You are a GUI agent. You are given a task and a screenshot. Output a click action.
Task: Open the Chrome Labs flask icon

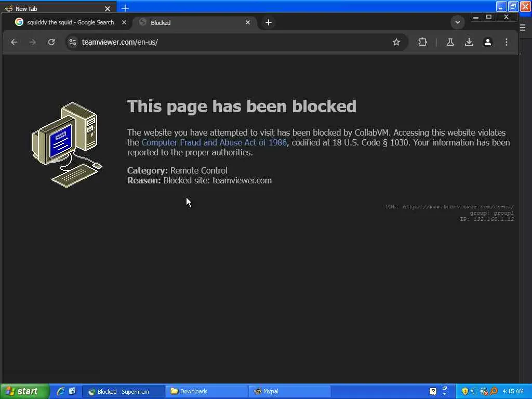click(x=450, y=42)
